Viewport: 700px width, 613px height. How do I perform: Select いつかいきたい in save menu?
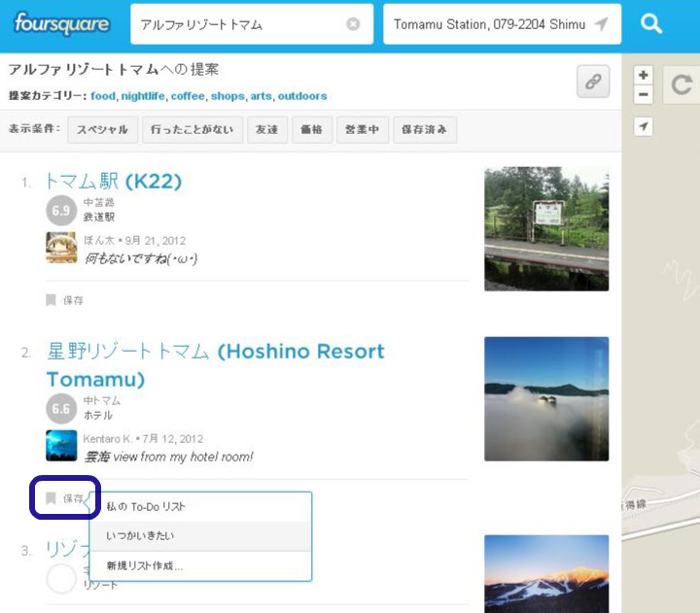[200, 536]
